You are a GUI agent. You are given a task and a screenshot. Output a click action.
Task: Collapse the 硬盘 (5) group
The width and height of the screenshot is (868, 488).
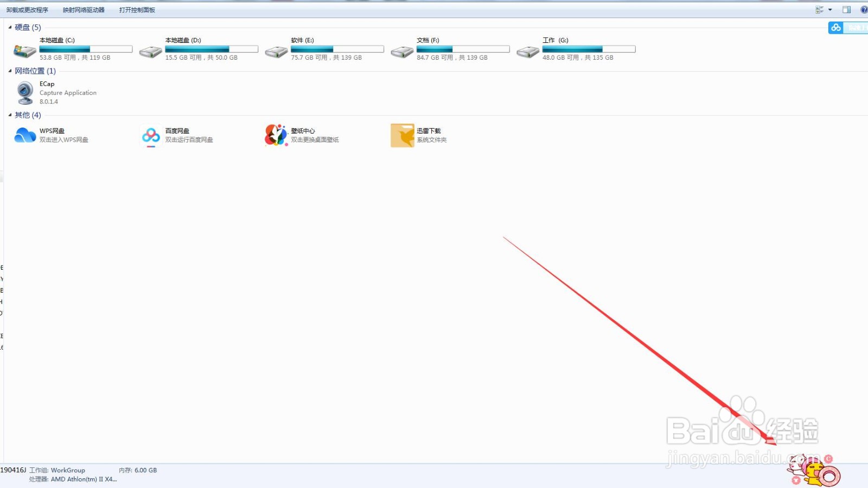click(10, 27)
